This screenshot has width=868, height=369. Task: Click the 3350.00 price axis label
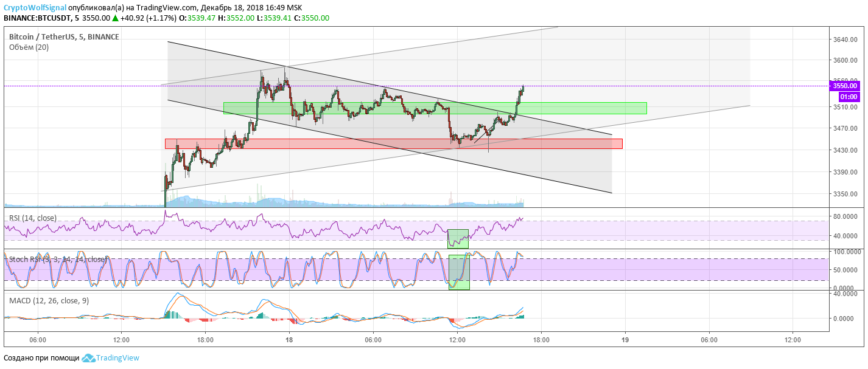[845, 194]
